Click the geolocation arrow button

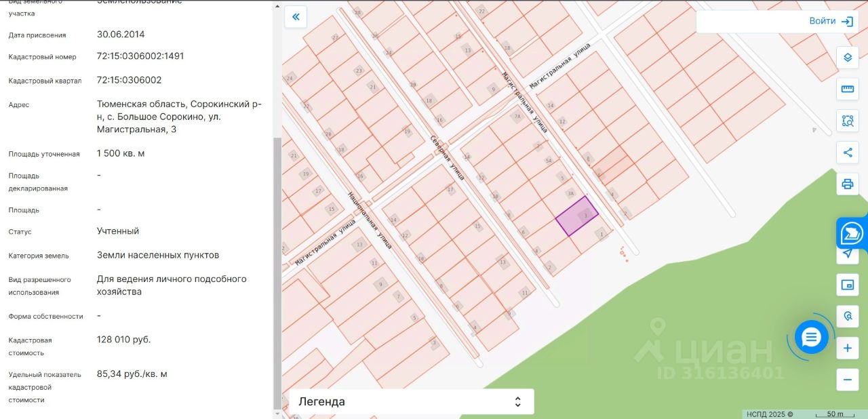coord(847,254)
